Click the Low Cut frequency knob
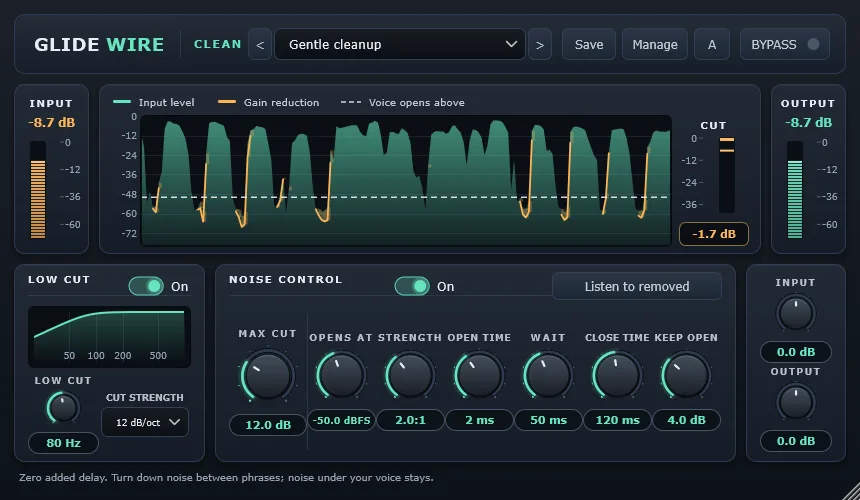This screenshot has height=500, width=860. [63, 408]
